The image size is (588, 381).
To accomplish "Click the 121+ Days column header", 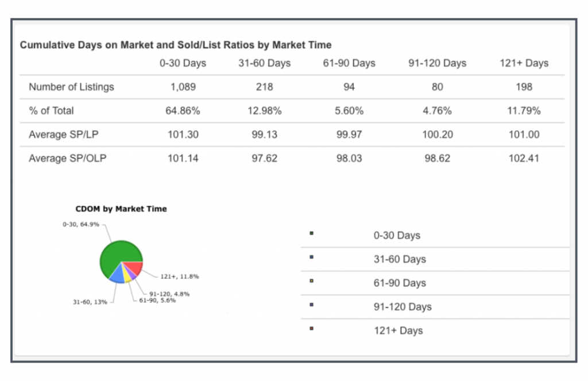I will pos(524,63).
